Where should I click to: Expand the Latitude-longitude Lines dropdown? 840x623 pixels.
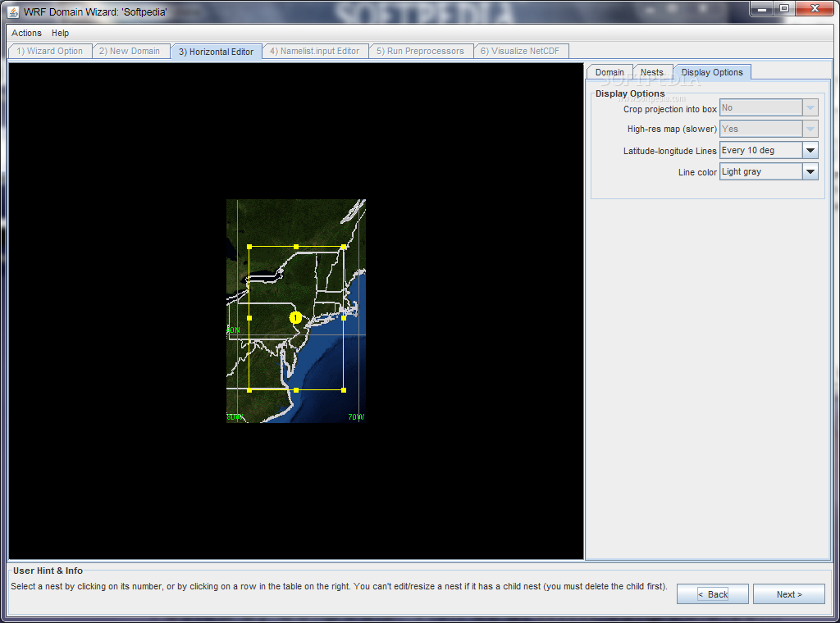point(768,150)
